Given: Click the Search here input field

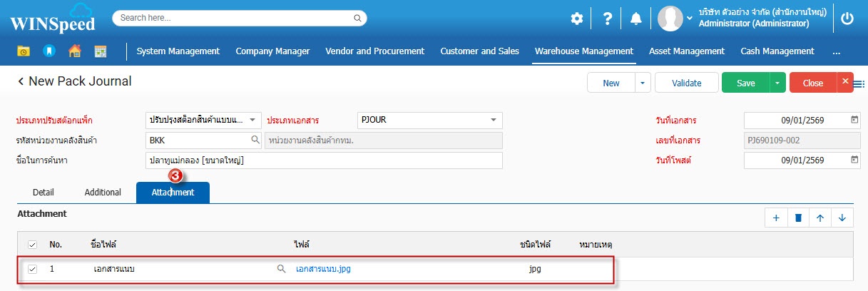Looking at the screenshot, I should click(239, 18).
